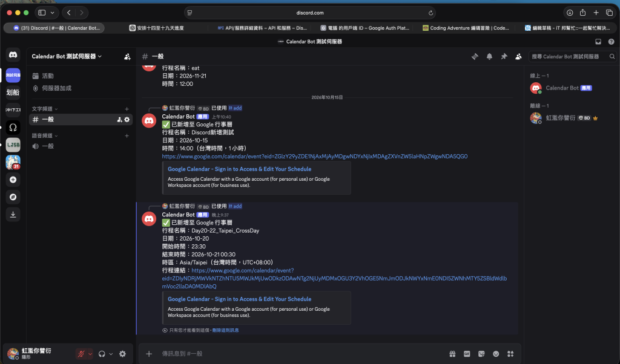Open user settings gear icon
The height and width of the screenshot is (364, 620).
[122, 354]
